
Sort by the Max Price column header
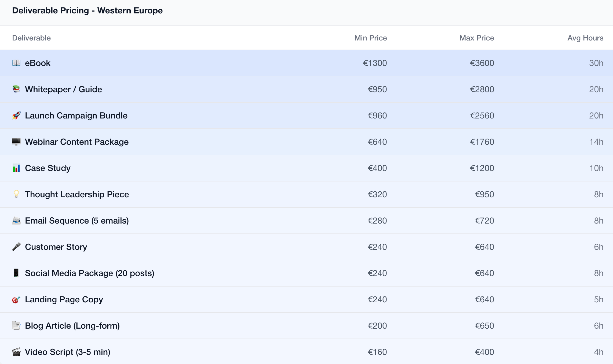(477, 38)
